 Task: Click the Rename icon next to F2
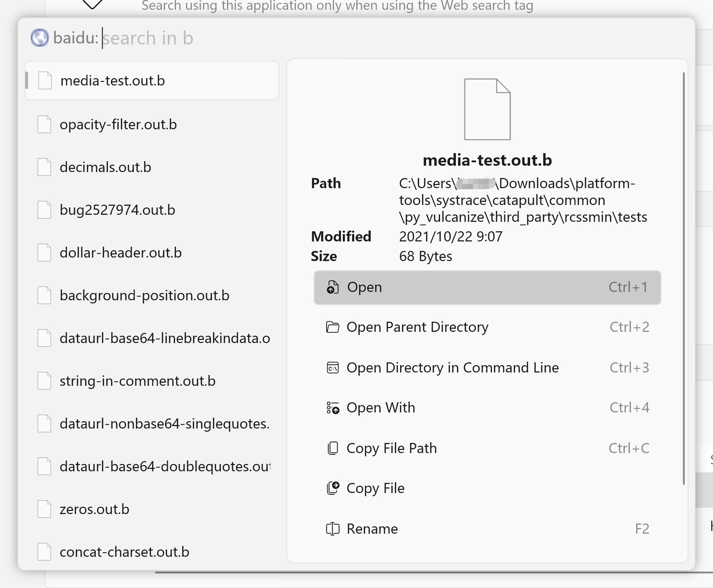point(332,529)
